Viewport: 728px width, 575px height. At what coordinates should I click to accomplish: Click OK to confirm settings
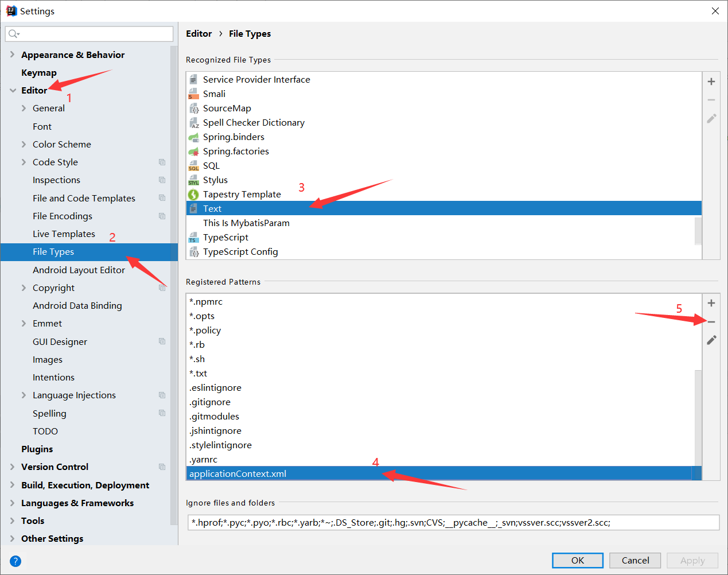(578, 560)
